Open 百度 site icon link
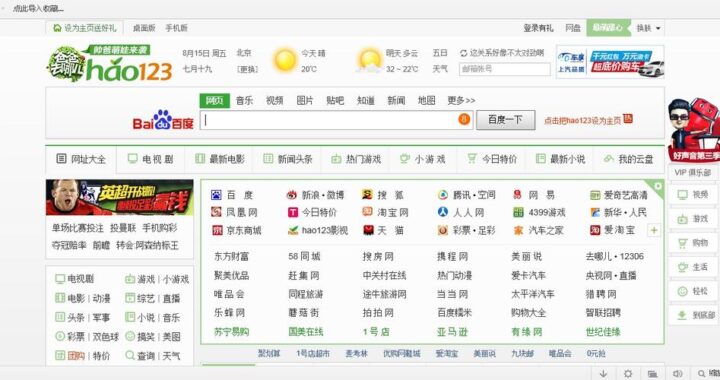 pyautogui.click(x=216, y=195)
